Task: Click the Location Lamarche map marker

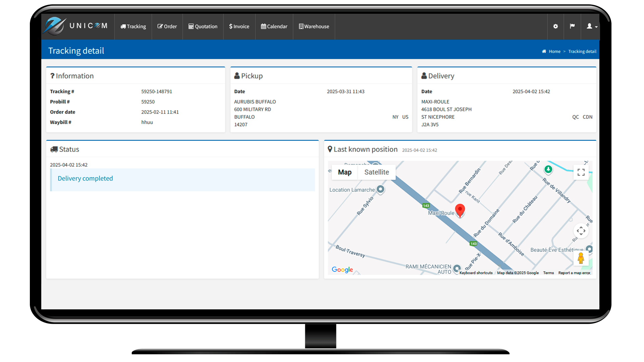Action: pos(380,189)
